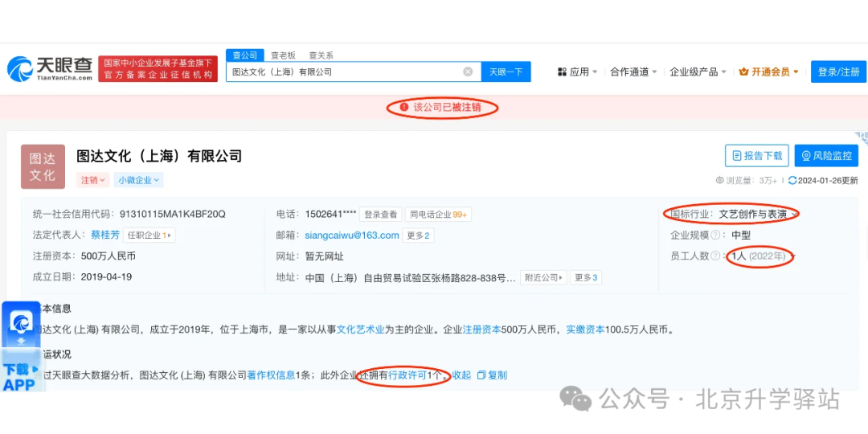Switch to the 查老板 tab
The width and height of the screenshot is (868, 434).
pyautogui.click(x=283, y=55)
